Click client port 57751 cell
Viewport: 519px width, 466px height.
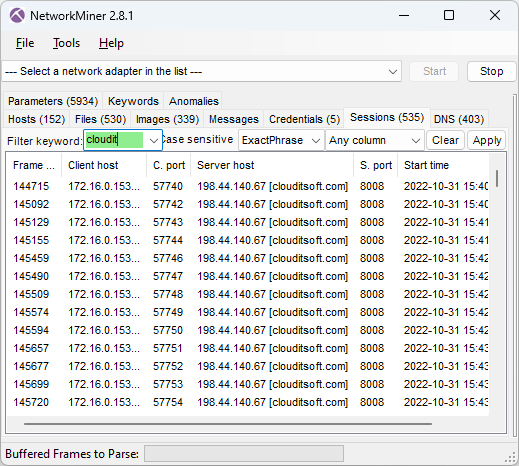[168, 348]
